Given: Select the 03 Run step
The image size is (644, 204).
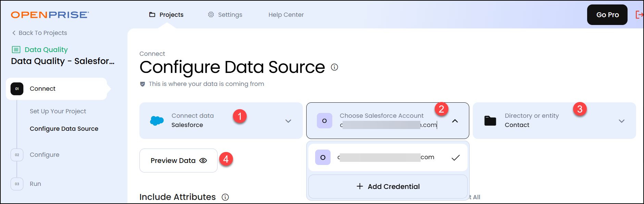Looking at the screenshot, I should coord(35,184).
